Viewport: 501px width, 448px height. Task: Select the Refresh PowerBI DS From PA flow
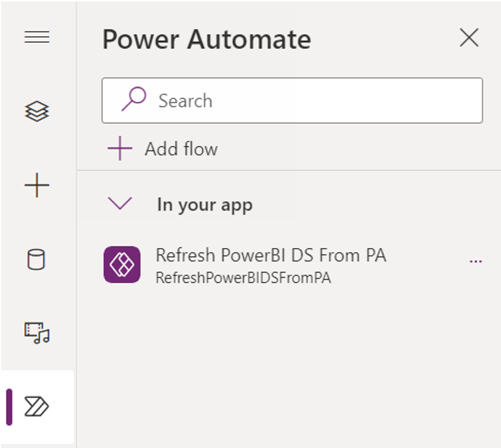(270, 255)
